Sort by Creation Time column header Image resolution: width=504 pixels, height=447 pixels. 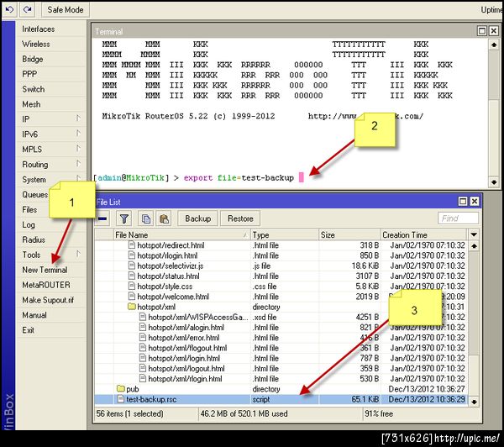click(x=423, y=235)
